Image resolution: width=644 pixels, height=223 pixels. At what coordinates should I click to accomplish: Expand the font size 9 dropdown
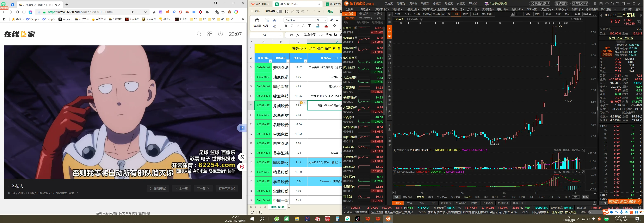[x=325, y=20]
